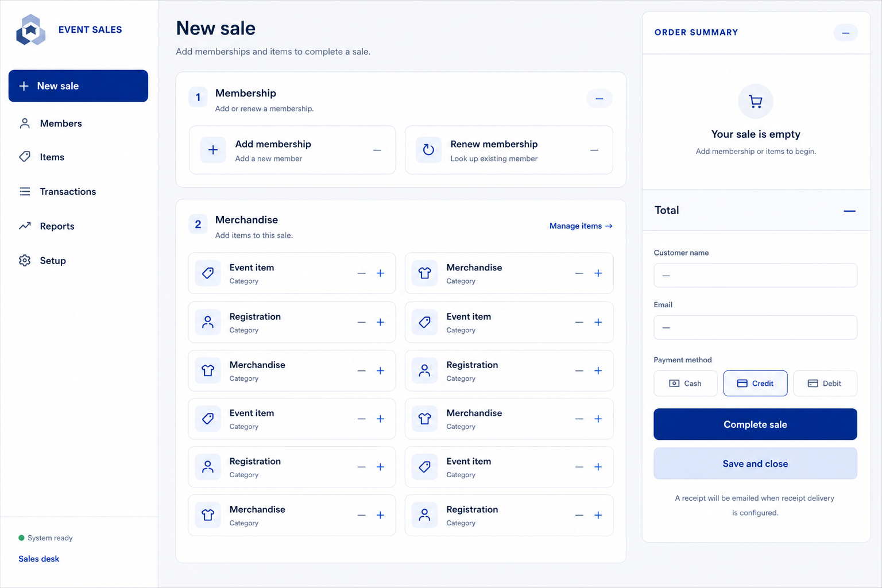Collapse the Order Summary panel
The height and width of the screenshot is (588, 882).
point(845,33)
